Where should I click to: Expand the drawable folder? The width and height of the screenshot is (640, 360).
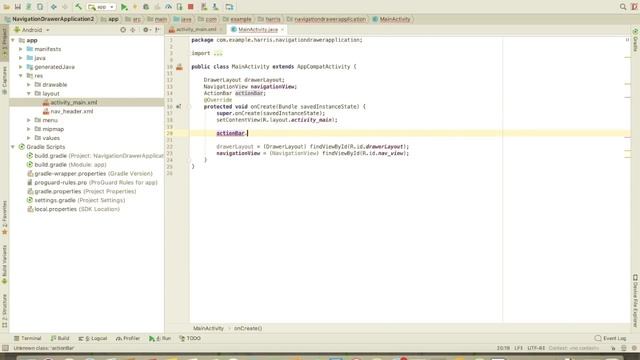pos(29,85)
